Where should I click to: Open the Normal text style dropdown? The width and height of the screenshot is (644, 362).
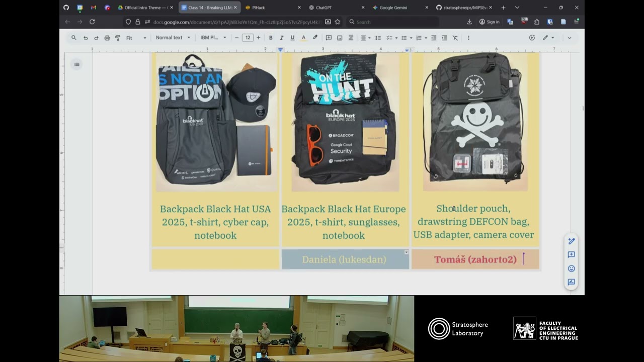173,38
